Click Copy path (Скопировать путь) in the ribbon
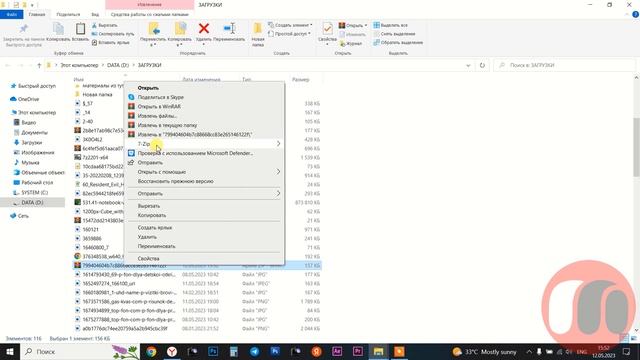Image resolution: width=640 pixels, height=360 pixels. pyautogui.click(x=113, y=34)
